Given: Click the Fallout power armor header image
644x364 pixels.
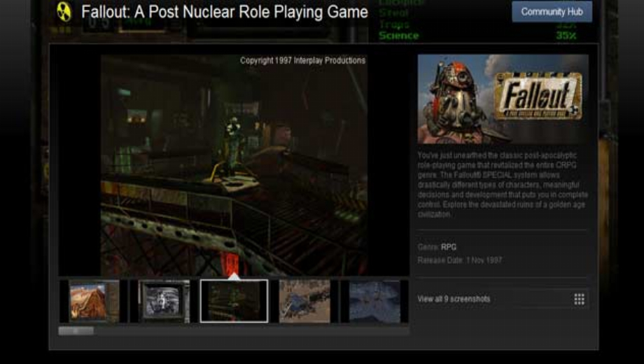Looking at the screenshot, I should [503, 99].
